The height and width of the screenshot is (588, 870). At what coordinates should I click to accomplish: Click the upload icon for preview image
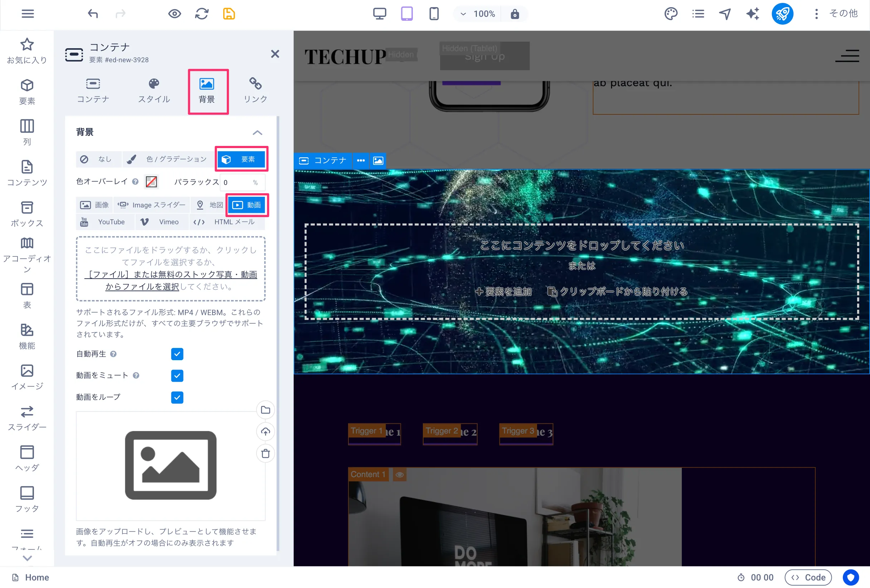265,432
